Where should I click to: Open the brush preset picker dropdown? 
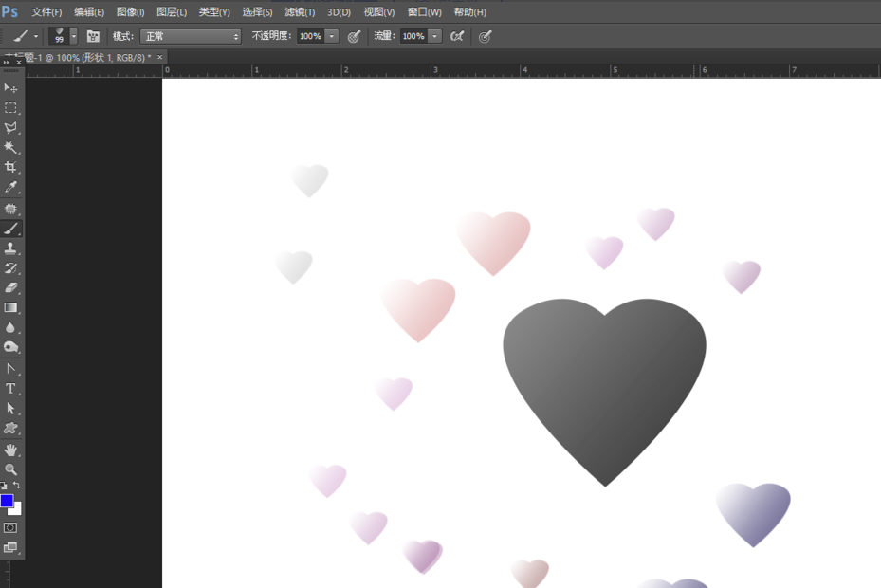point(74,37)
